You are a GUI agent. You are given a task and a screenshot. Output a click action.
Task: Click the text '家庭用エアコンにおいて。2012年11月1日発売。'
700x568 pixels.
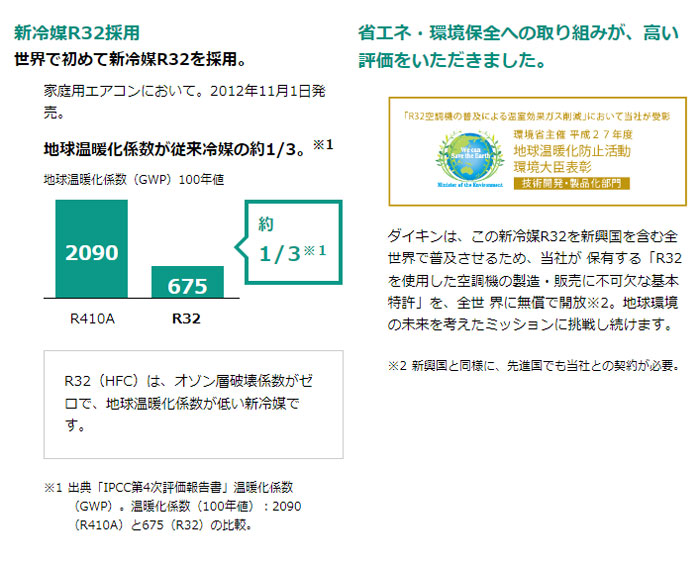[184, 102]
